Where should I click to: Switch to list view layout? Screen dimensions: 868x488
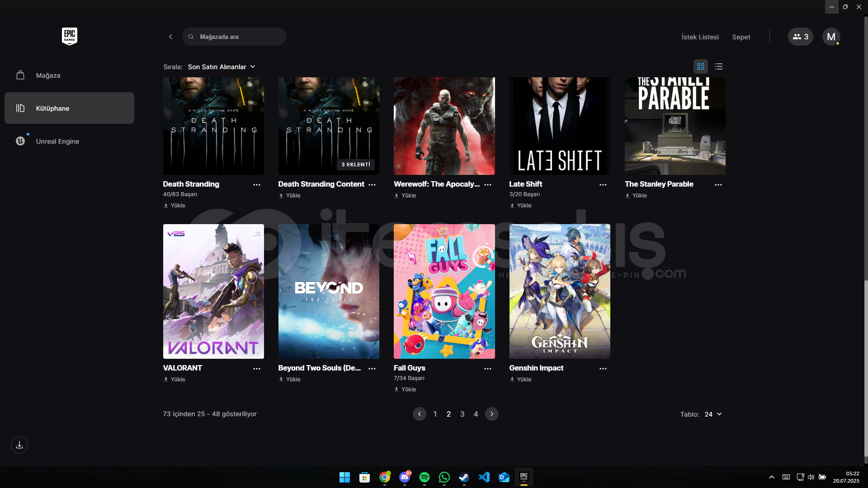(719, 66)
